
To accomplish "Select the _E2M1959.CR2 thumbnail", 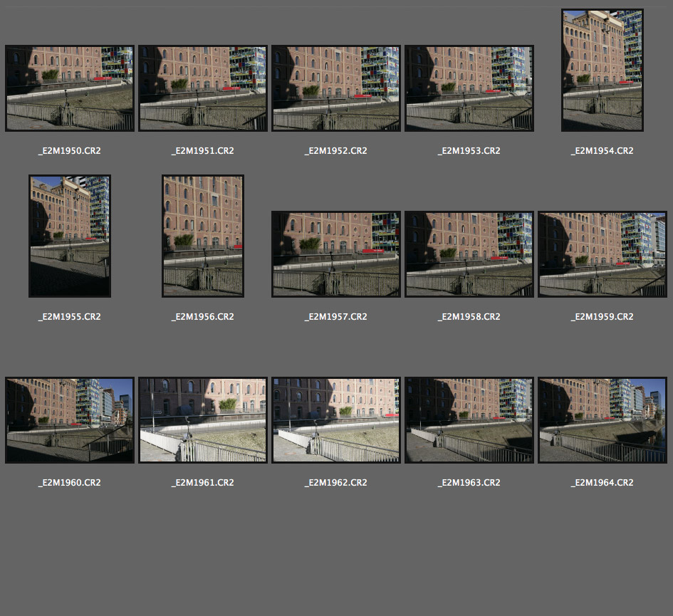I will pos(602,254).
